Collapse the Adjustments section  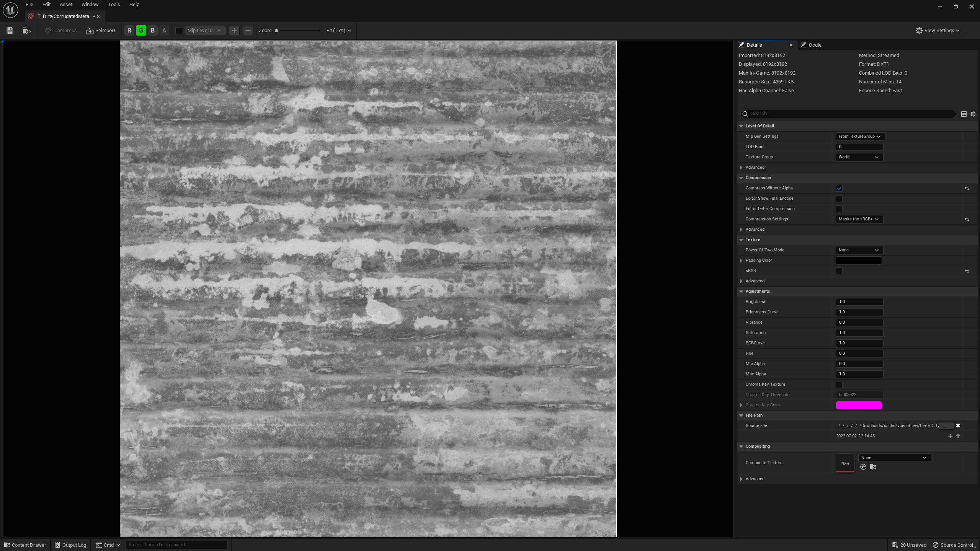741,292
